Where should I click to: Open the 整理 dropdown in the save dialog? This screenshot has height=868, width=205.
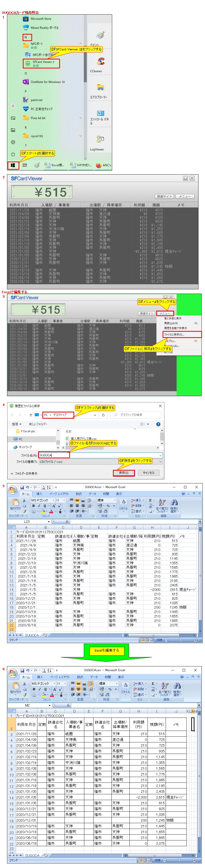click(17, 424)
